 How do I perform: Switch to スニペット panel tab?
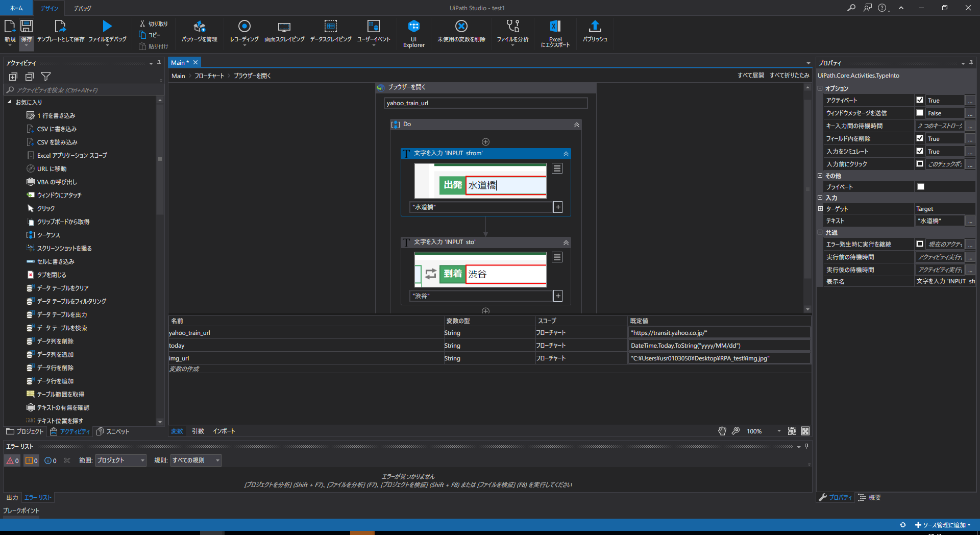click(113, 431)
